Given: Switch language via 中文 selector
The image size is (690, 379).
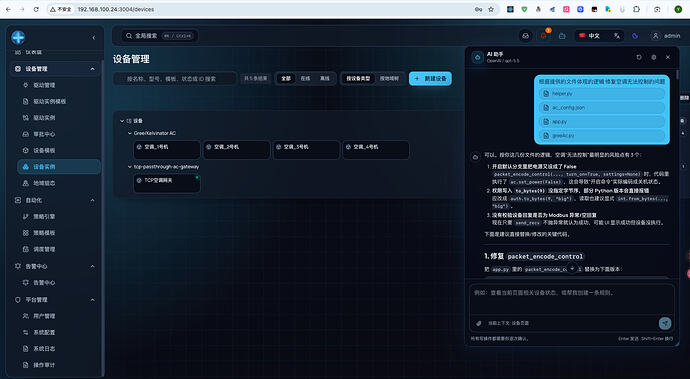Looking at the screenshot, I should (590, 36).
